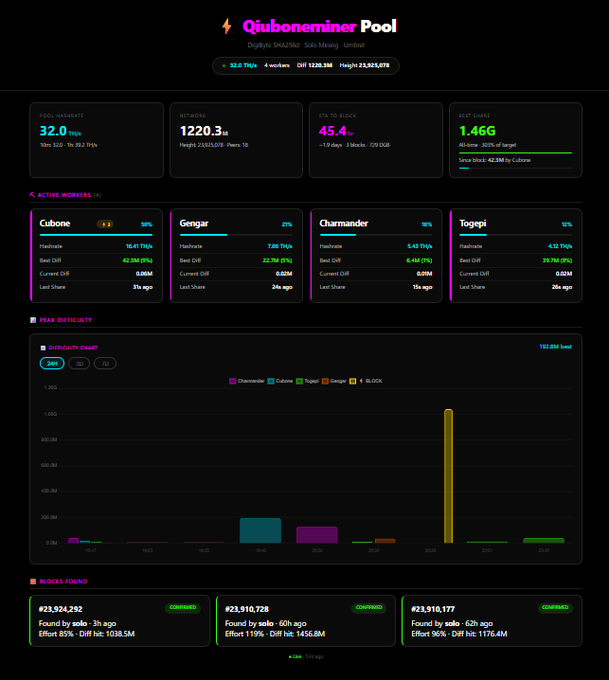The width and height of the screenshot is (609, 680).
Task: Switch chart range to 3D
Action: 79,363
